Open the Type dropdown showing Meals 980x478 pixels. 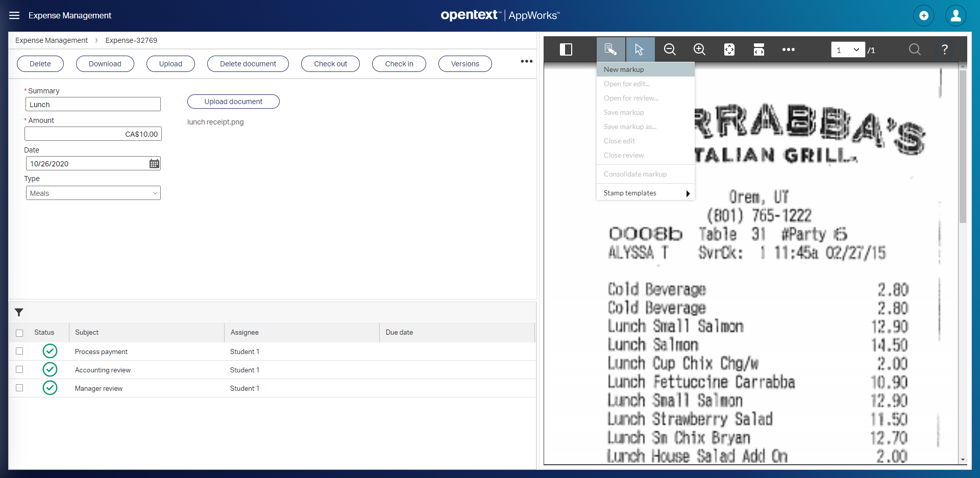tap(93, 193)
